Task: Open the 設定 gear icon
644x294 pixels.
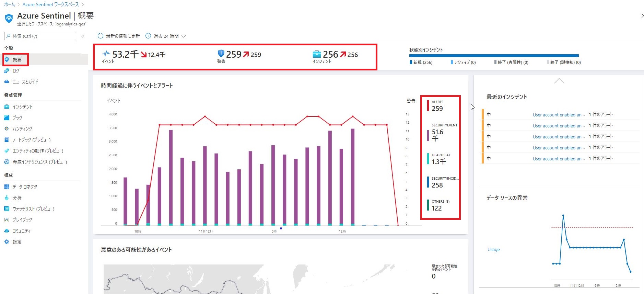Action: point(7,242)
